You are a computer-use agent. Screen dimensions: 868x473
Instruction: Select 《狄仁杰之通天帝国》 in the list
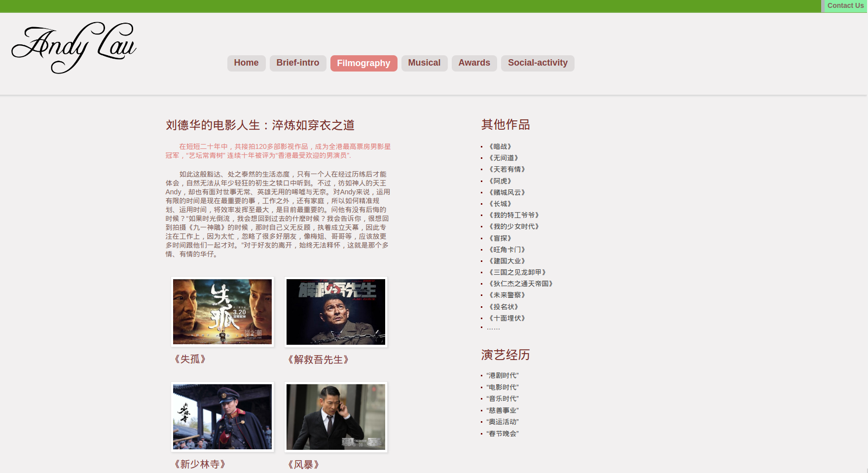(521, 284)
